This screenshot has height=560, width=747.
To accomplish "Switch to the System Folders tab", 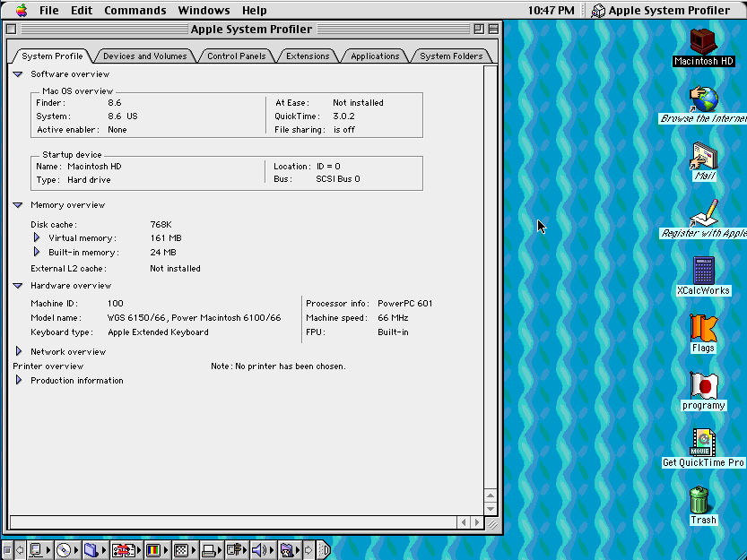I will (451, 56).
